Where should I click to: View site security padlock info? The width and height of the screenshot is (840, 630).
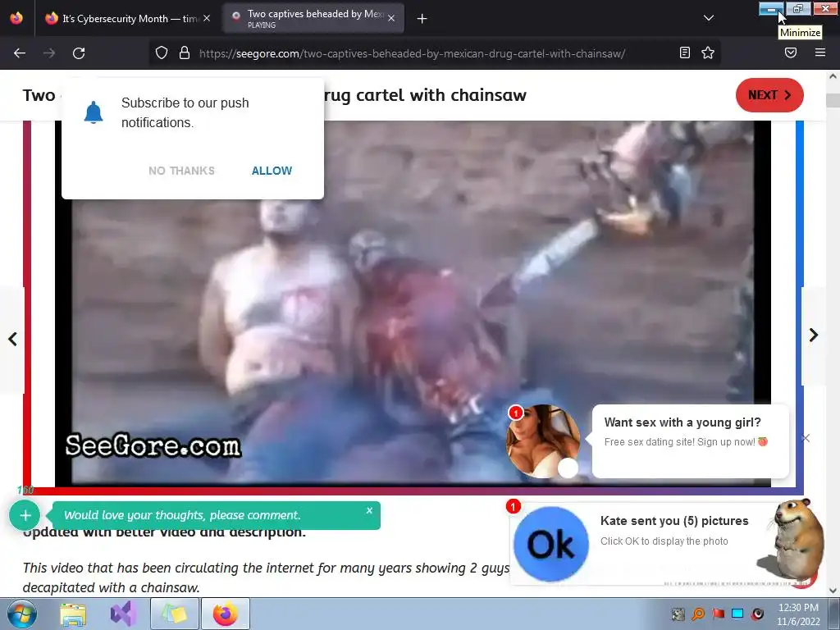tap(185, 53)
